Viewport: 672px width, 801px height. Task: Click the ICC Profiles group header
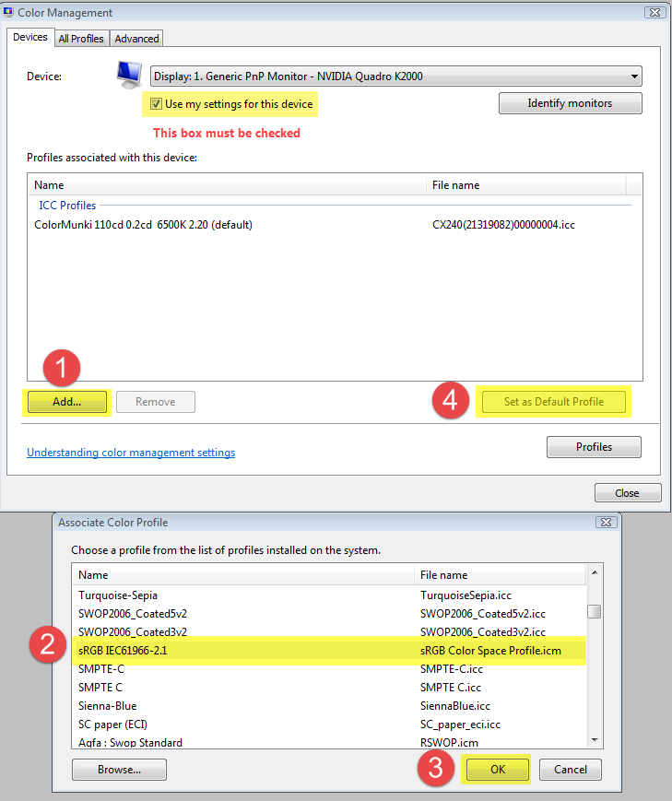point(67,206)
